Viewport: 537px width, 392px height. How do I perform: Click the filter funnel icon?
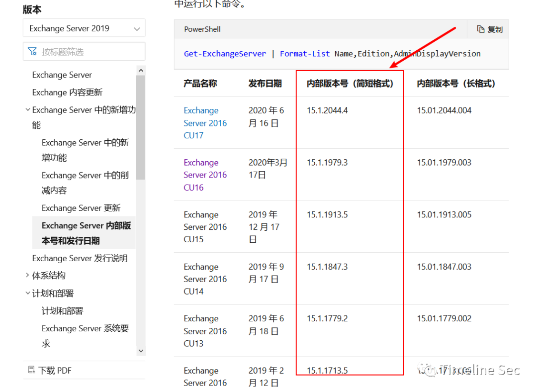[x=32, y=51]
